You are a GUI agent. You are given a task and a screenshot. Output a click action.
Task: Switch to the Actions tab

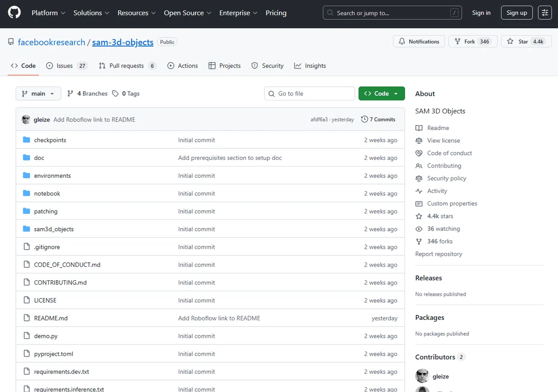pos(182,66)
